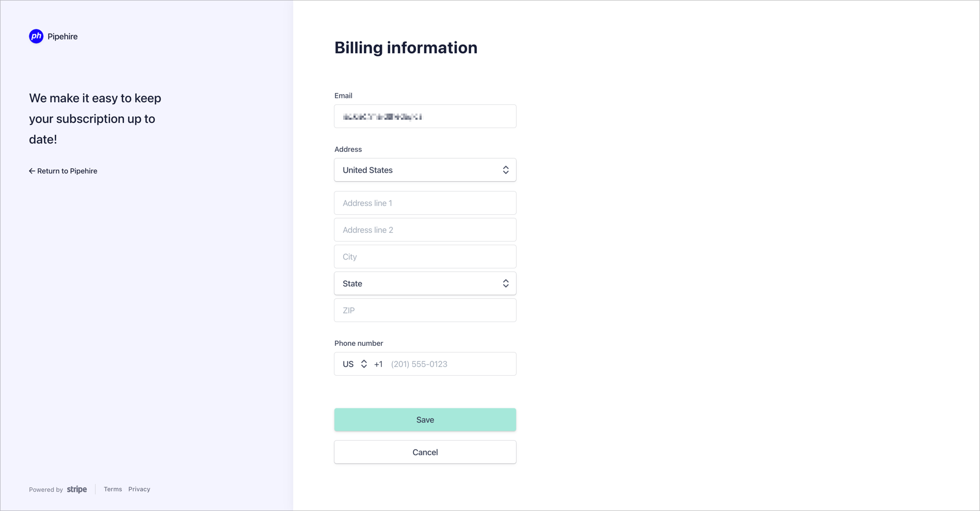Image resolution: width=980 pixels, height=511 pixels.
Task: Click the Address line 1 field
Action: pyautogui.click(x=424, y=203)
